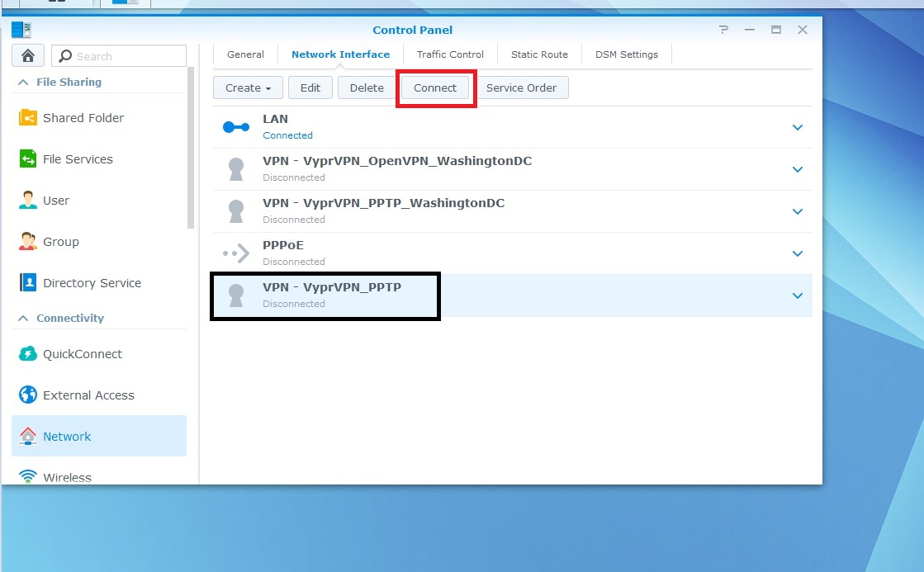Open the External Access globe icon
The image size is (924, 572).
(28, 395)
